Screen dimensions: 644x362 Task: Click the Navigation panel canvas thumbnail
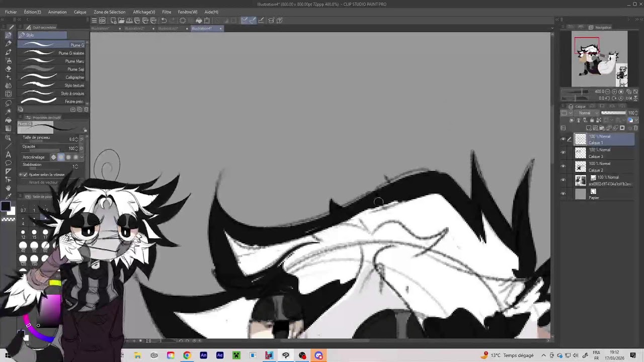pyautogui.click(x=599, y=59)
